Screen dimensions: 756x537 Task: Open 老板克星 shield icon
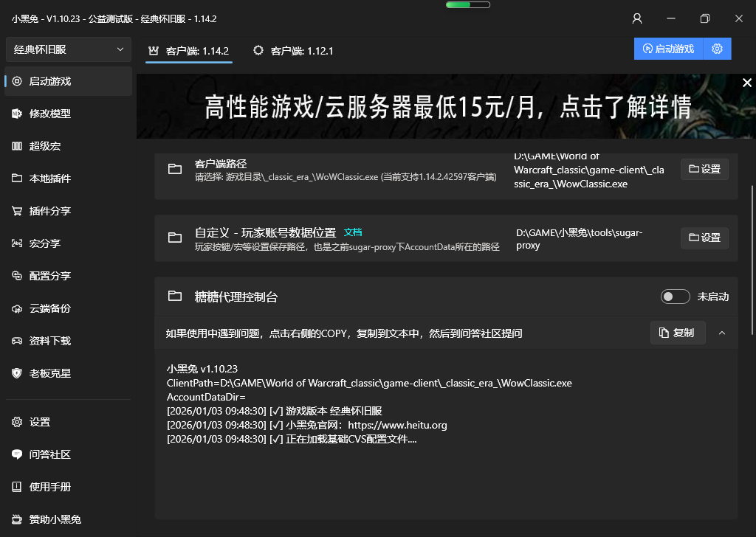point(17,373)
